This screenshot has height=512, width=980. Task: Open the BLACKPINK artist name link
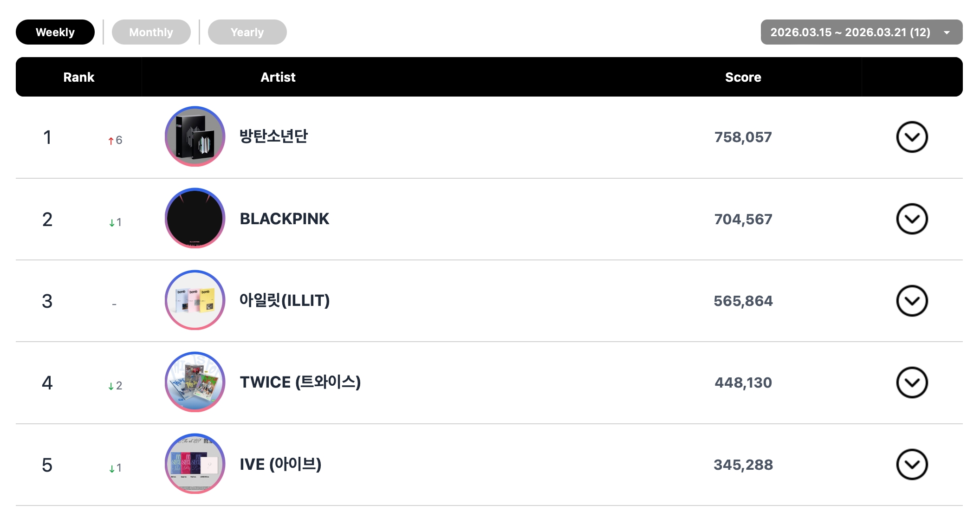coord(284,219)
